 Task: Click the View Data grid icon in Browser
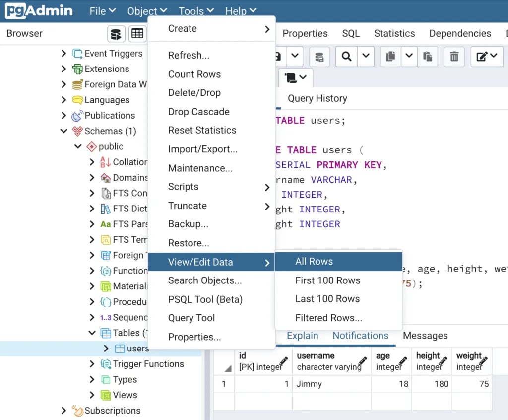137,34
